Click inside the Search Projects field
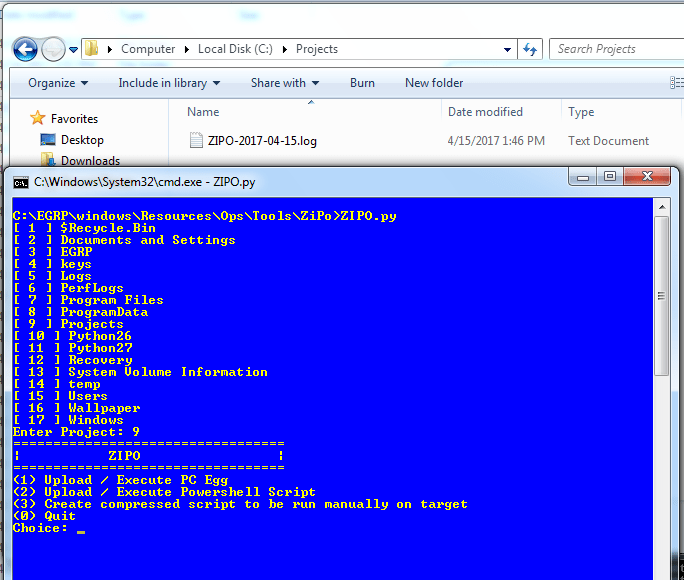 tap(610, 49)
